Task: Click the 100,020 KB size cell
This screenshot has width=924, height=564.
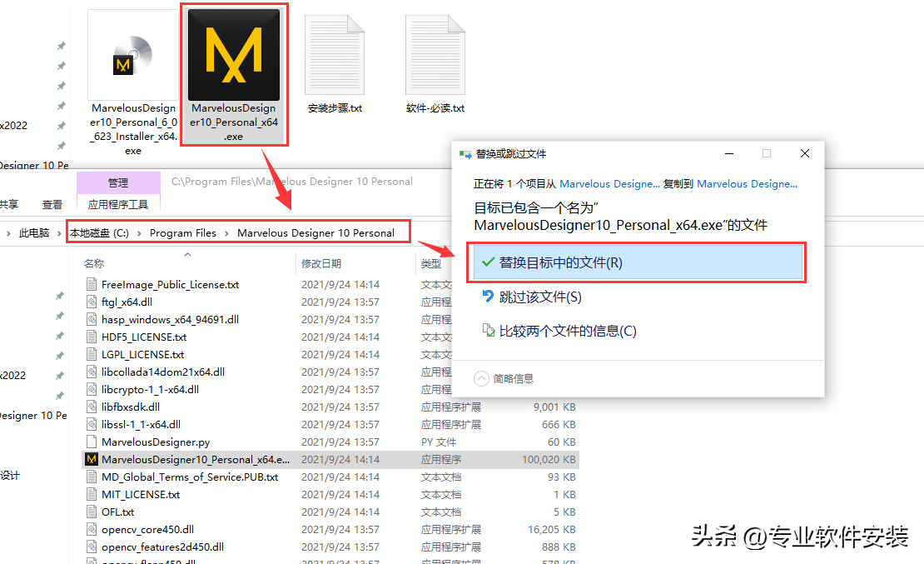Action: coord(549,460)
